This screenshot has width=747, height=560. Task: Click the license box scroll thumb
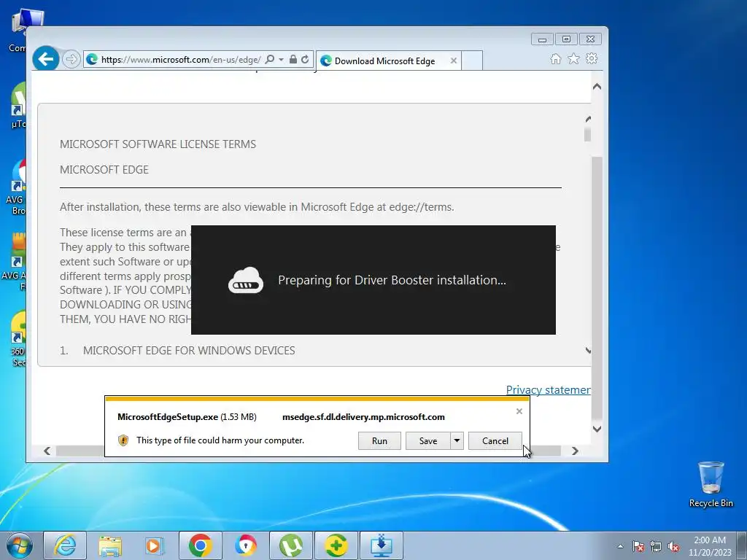tap(587, 135)
